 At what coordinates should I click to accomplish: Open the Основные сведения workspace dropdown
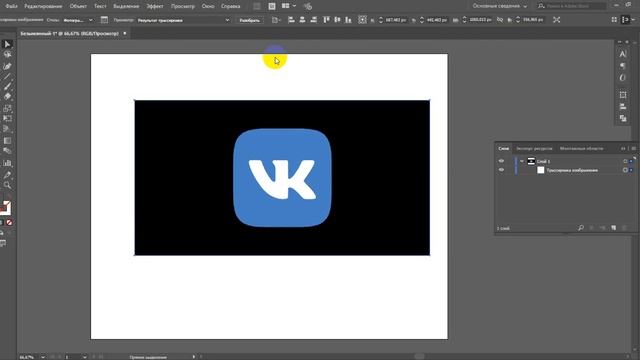click(x=500, y=6)
